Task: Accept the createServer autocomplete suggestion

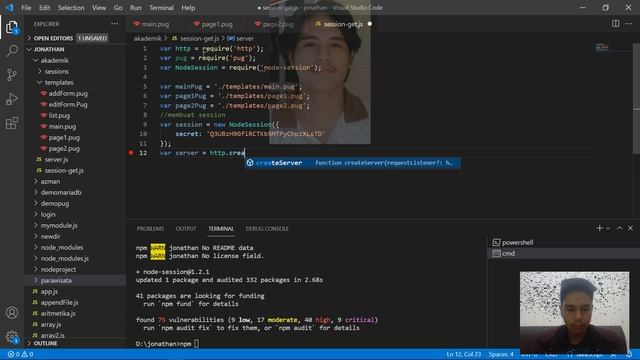Action: 353,163
